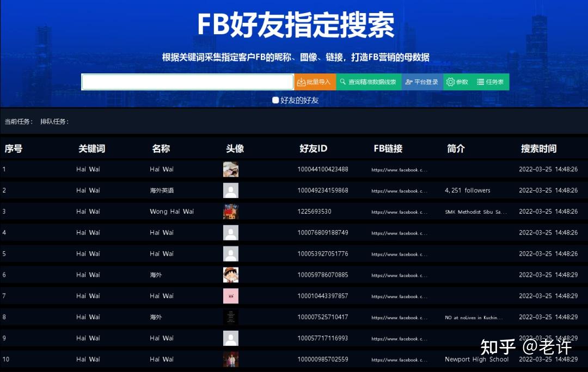Click the cartoon avatar in row 6
The width and height of the screenshot is (588, 372).
(x=231, y=275)
